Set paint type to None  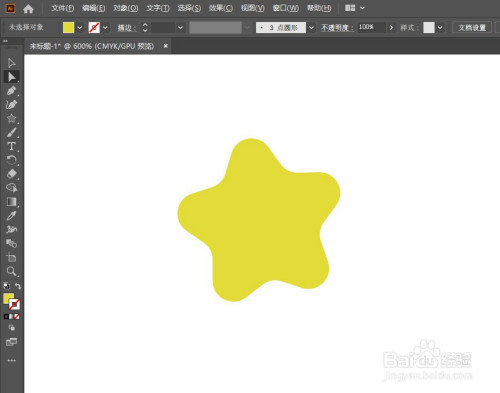[x=17, y=316]
